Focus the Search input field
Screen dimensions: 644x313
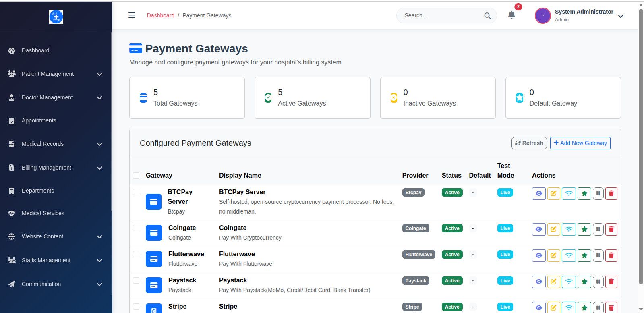point(441,15)
